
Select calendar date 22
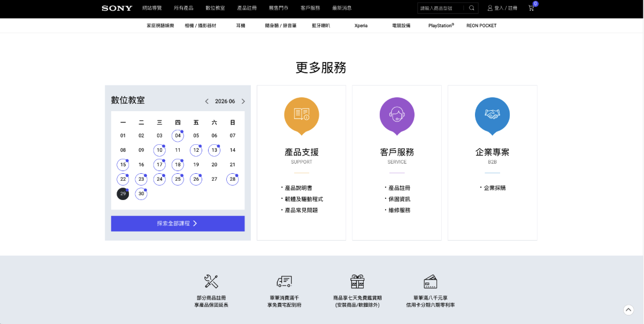123,179
